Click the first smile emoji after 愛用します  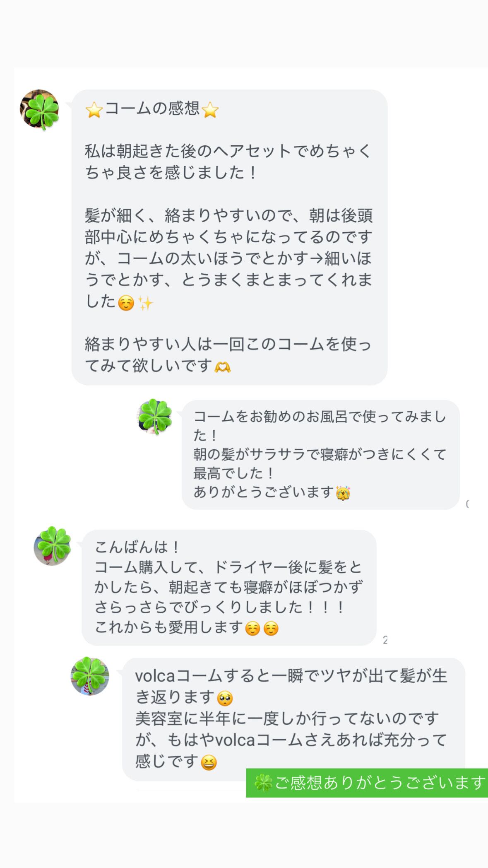point(252,629)
